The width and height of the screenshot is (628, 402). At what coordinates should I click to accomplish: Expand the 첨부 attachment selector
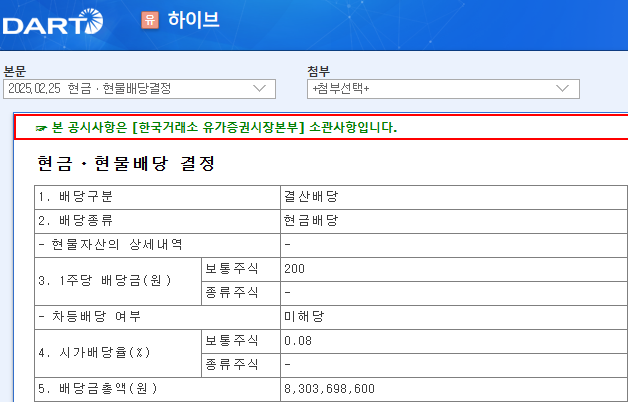click(443, 89)
